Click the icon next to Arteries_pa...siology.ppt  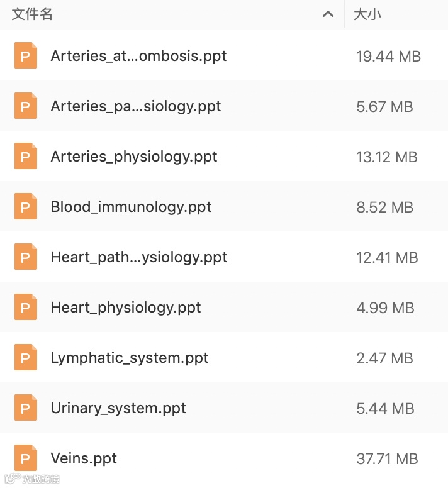tap(25, 106)
